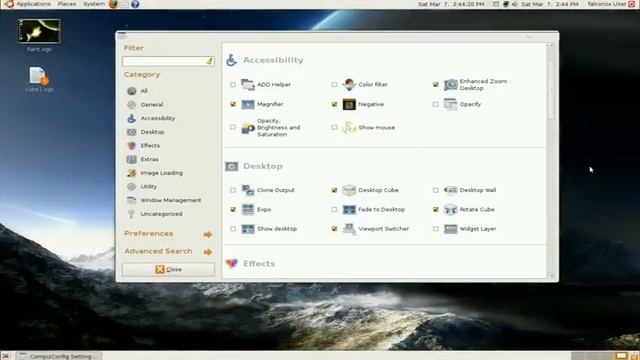
Task: Disable the Enhanced Zoom Desktop checkbox
Action: (436, 84)
